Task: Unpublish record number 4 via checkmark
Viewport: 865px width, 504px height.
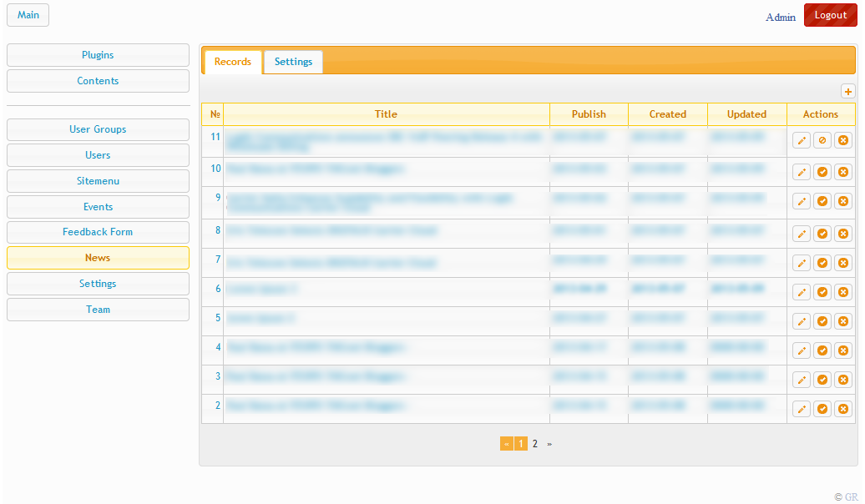Action: 822,350
